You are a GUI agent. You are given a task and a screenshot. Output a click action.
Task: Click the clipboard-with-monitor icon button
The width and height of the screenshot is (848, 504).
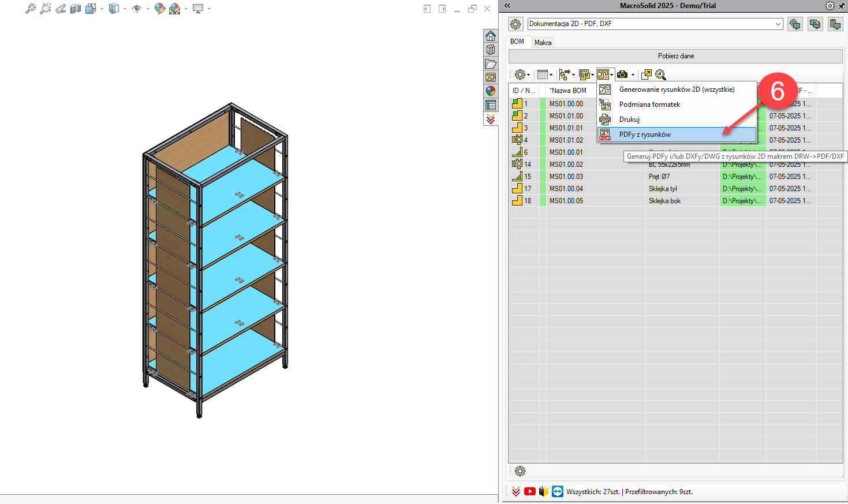[835, 24]
